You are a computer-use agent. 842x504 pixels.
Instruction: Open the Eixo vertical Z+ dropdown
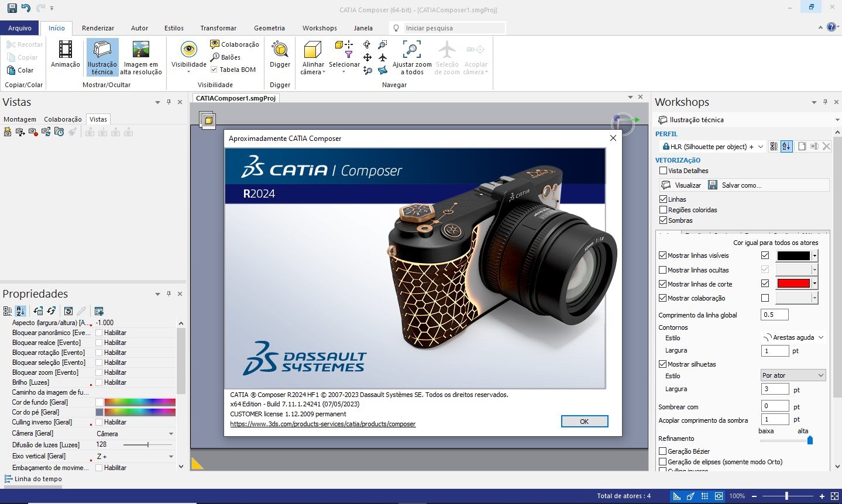click(x=171, y=457)
